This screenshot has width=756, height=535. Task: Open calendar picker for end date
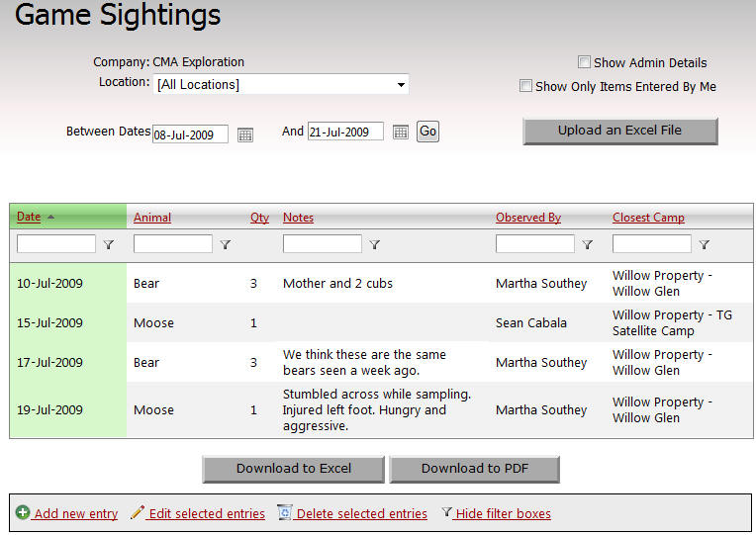pyautogui.click(x=400, y=132)
